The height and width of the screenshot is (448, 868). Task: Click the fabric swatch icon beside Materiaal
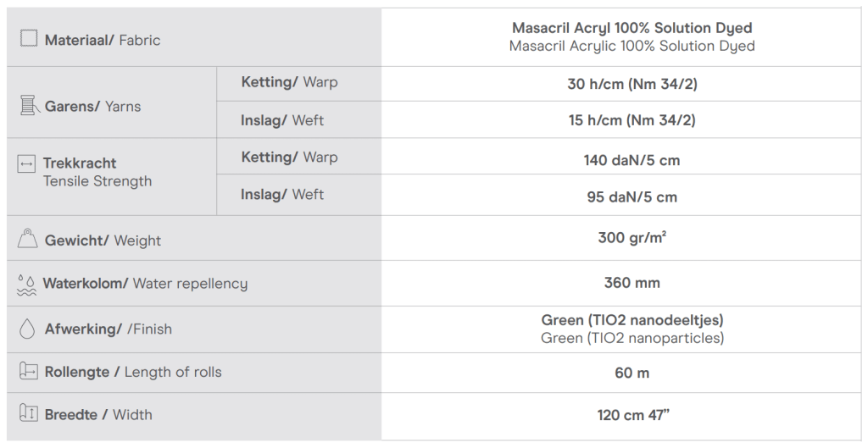pos(29,39)
